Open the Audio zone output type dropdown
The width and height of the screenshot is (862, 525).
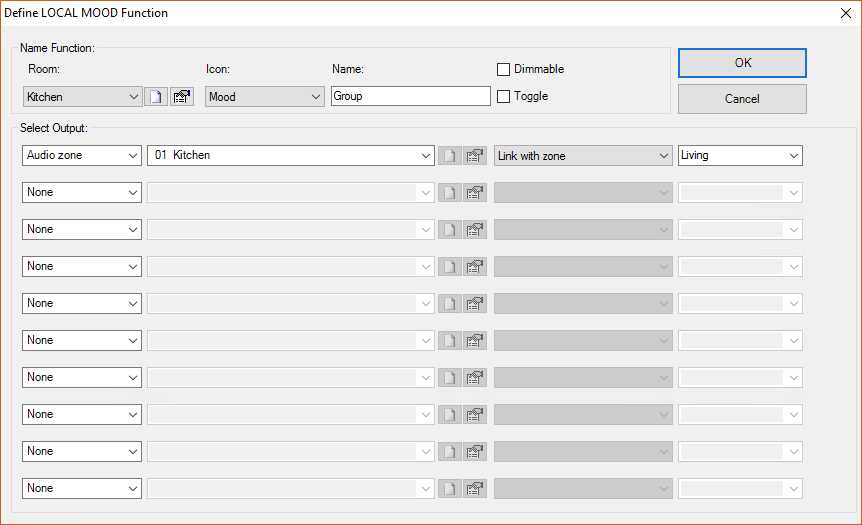(82, 156)
